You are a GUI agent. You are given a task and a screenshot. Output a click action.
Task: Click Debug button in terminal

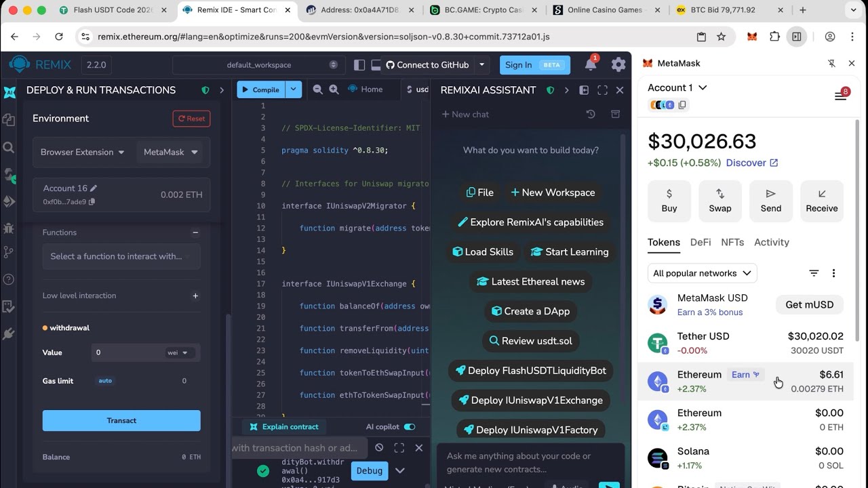[369, 470]
